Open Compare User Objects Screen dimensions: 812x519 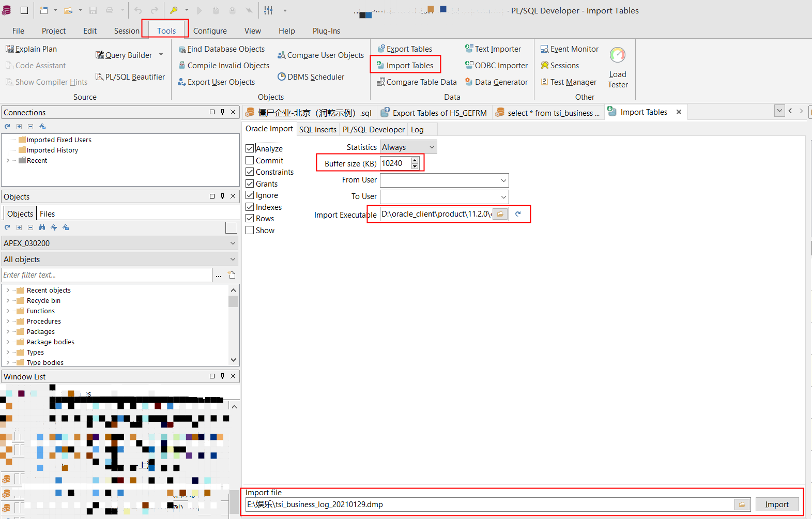click(320, 55)
